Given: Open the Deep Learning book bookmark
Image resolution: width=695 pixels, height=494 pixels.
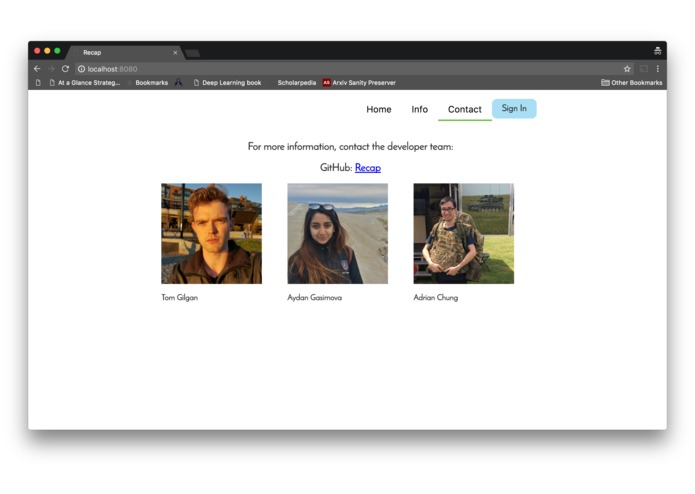Looking at the screenshot, I should click(227, 82).
